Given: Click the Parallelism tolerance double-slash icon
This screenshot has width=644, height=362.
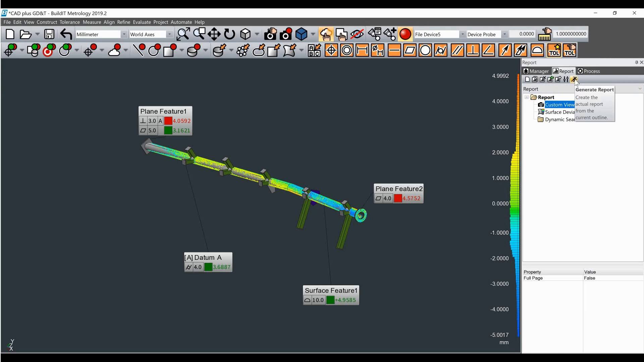Looking at the screenshot, I should 457,51.
